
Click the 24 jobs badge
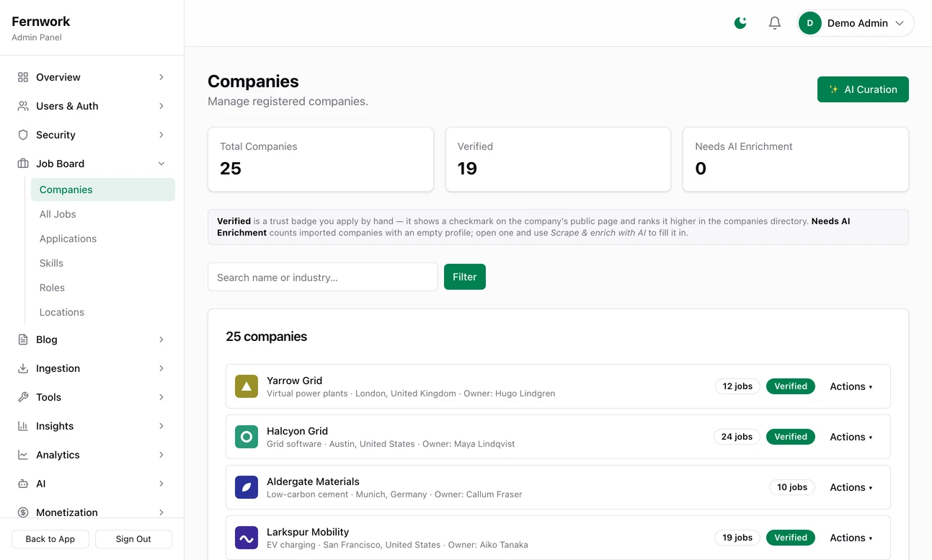(737, 437)
